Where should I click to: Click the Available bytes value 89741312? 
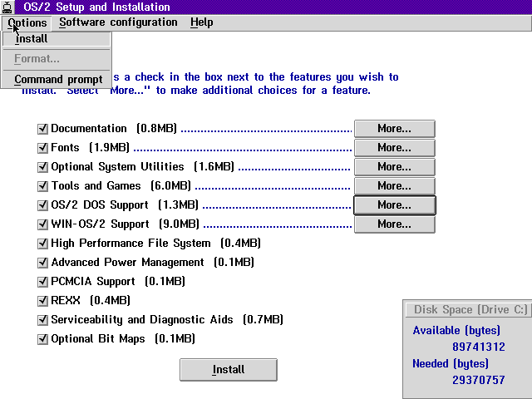point(479,347)
